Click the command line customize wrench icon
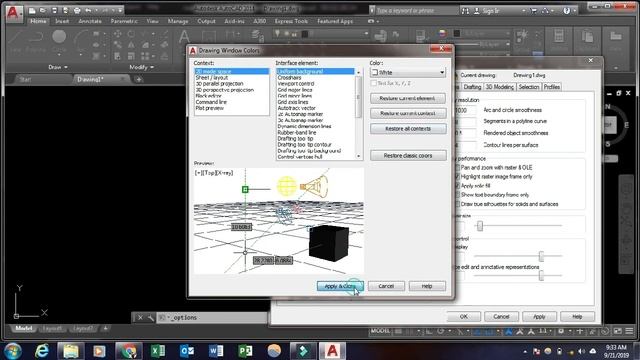 (151, 318)
